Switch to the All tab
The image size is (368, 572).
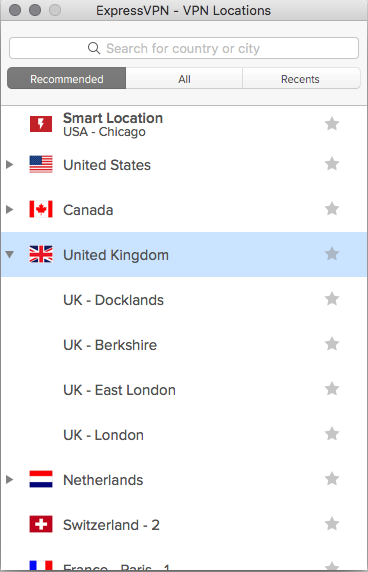pos(184,78)
